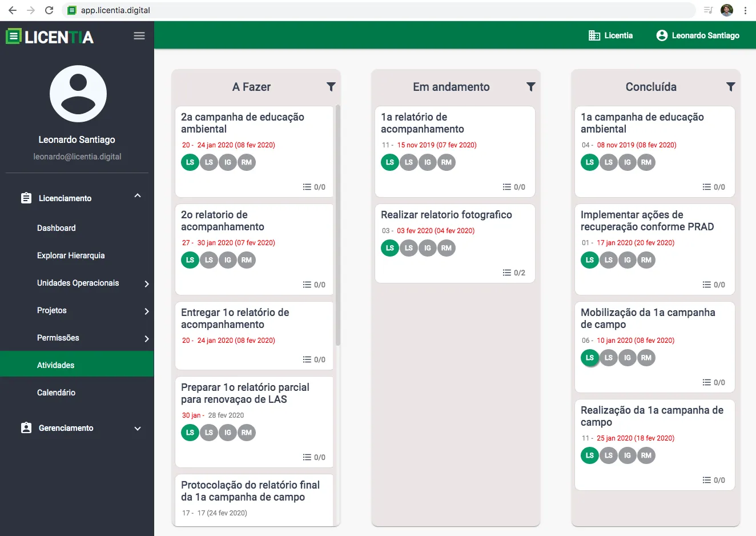This screenshot has height=536, width=756.
Task: Open card Protocolação do relatório final
Action: tap(254, 500)
